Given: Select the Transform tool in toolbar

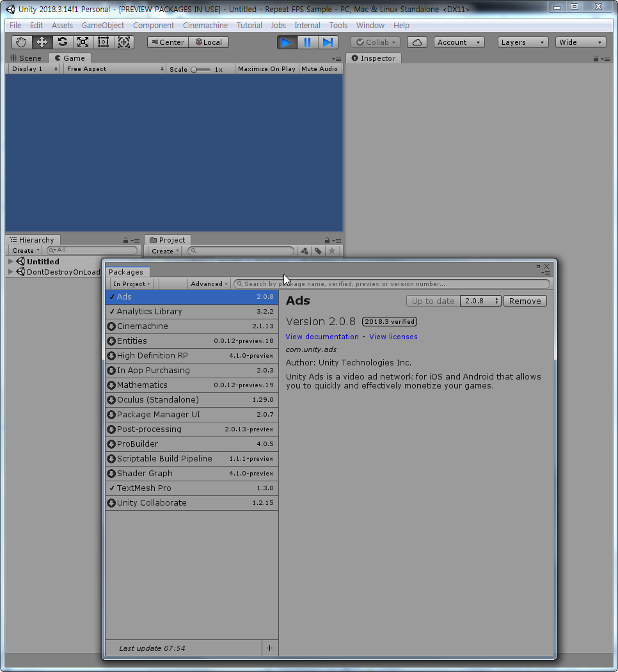Looking at the screenshot, I should tap(123, 42).
